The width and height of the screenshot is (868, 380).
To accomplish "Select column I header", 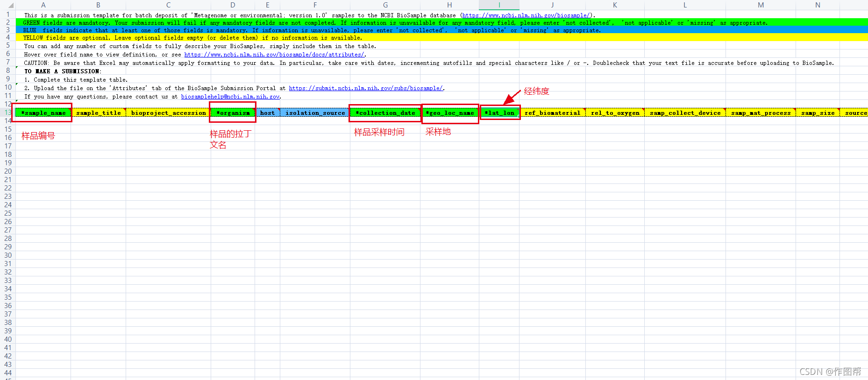I will 499,5.
